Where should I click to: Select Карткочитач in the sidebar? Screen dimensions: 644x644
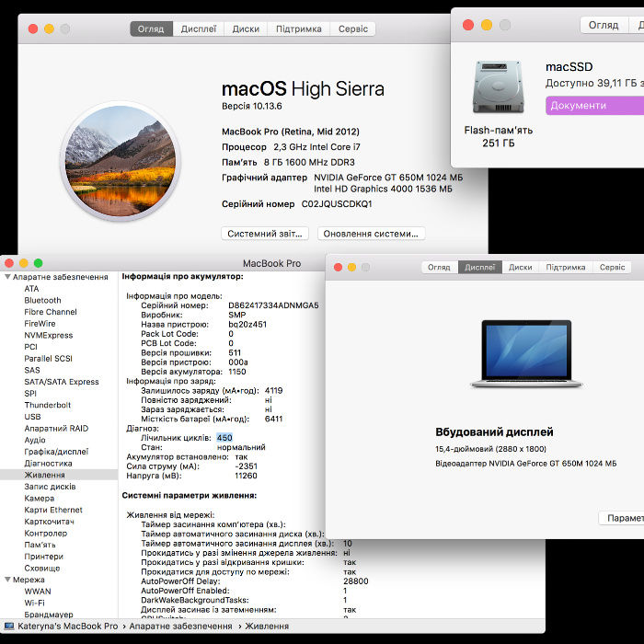[49, 522]
